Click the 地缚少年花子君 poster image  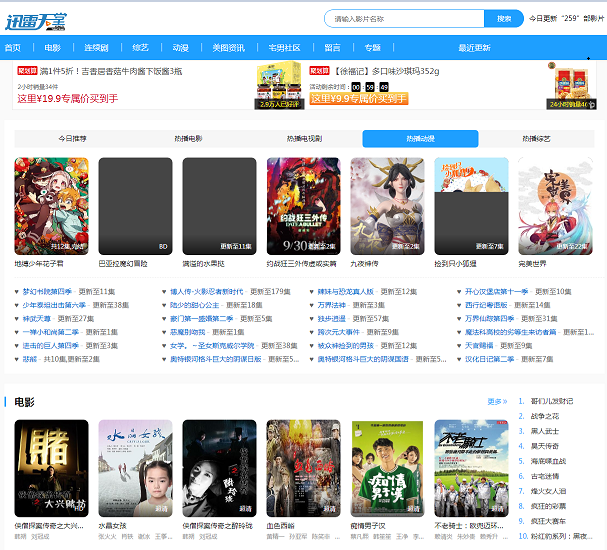[51, 205]
